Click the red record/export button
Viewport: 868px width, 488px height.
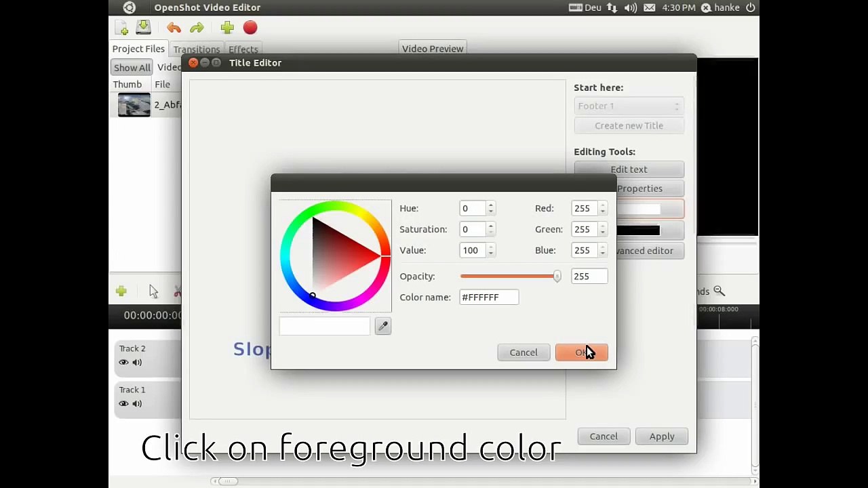coord(250,28)
